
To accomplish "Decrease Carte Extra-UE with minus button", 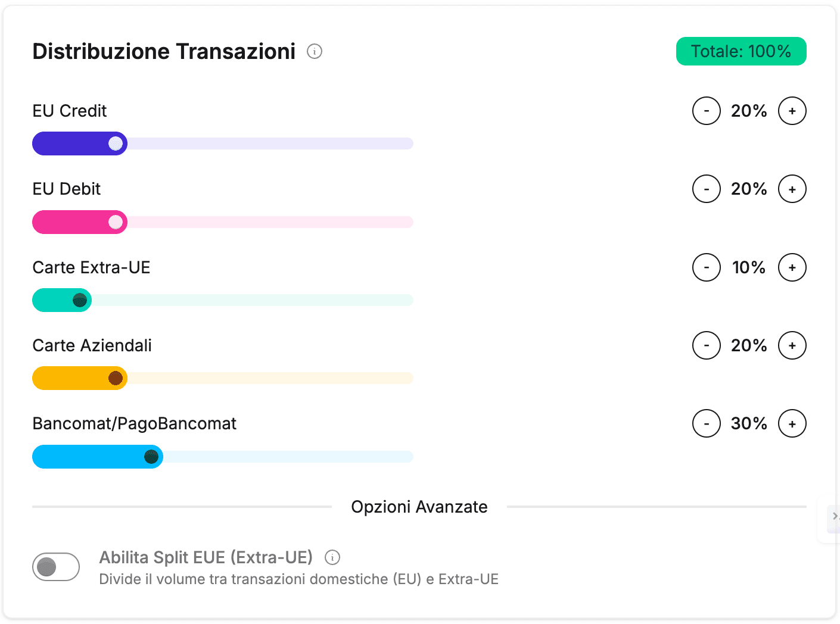I will tap(707, 267).
